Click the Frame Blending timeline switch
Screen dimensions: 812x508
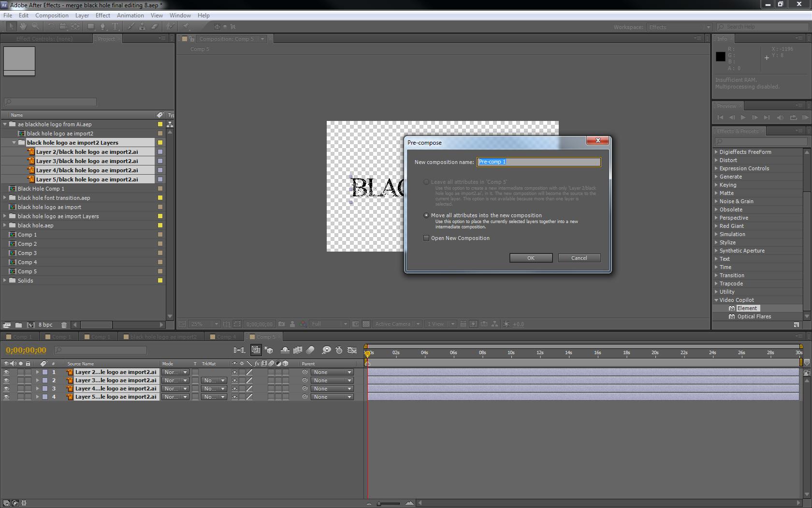[x=298, y=350]
